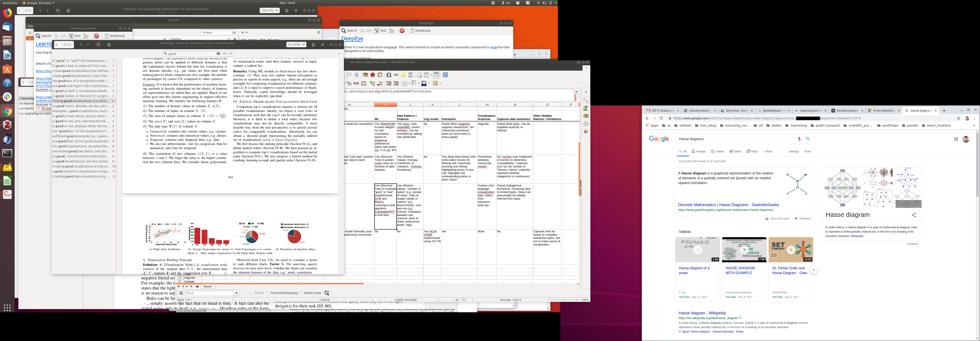Expand the Find field history dropdown
Screen dimensions: 980x341
[x=236, y=293]
